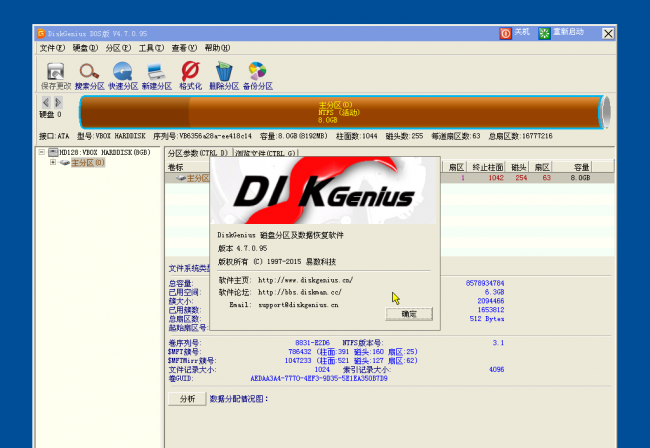Click the forum link bbs.diskman.cc
Image resolution: width=650 pixels, height=448 pixels.
coord(300,292)
